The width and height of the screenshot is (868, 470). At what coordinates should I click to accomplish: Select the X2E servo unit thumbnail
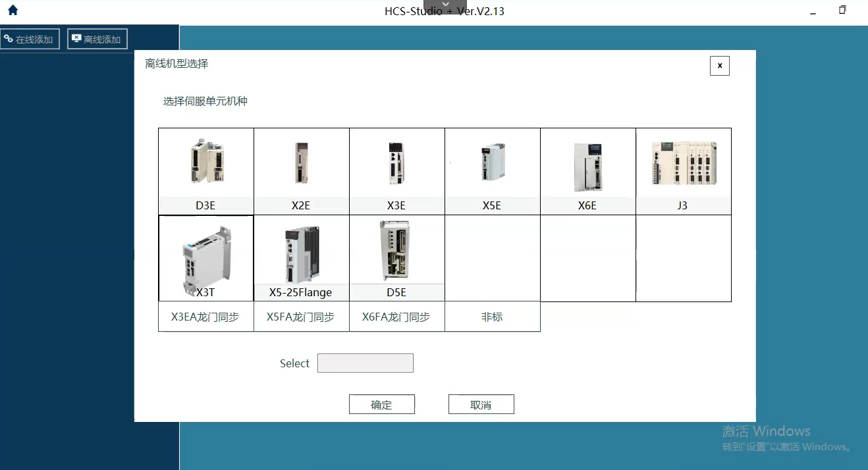[x=302, y=171]
